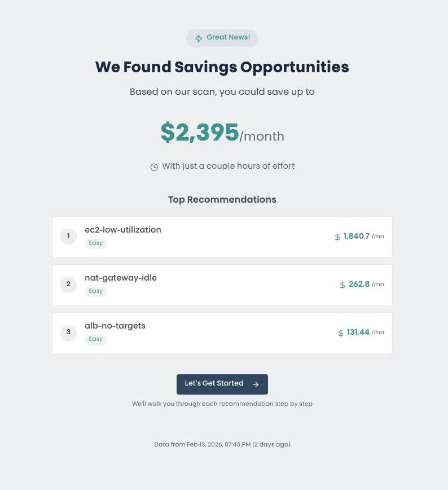Click the arrow icon inside Let's Get Started

point(257,384)
